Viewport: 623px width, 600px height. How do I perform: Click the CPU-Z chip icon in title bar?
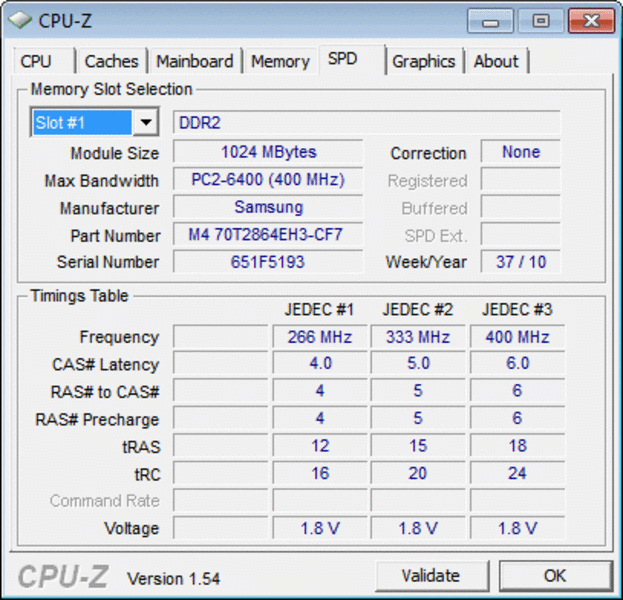click(20, 20)
